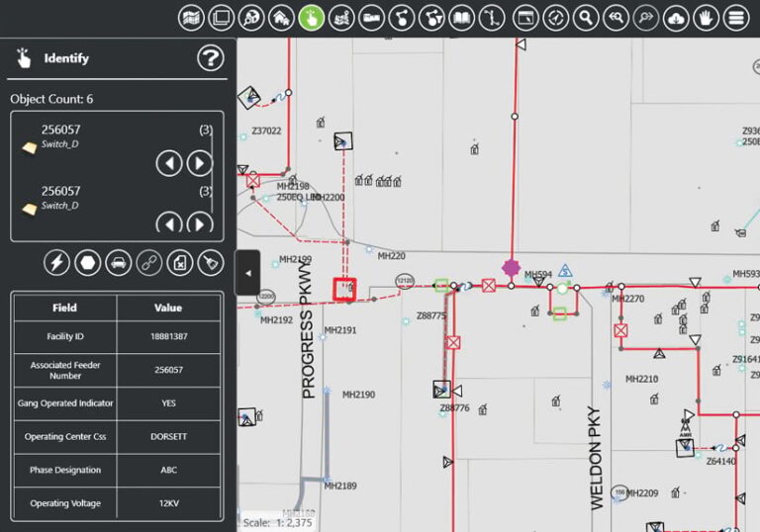The image size is (760, 532).
Task: Click the PROGRESS PKWY street label
Action: tap(308, 329)
